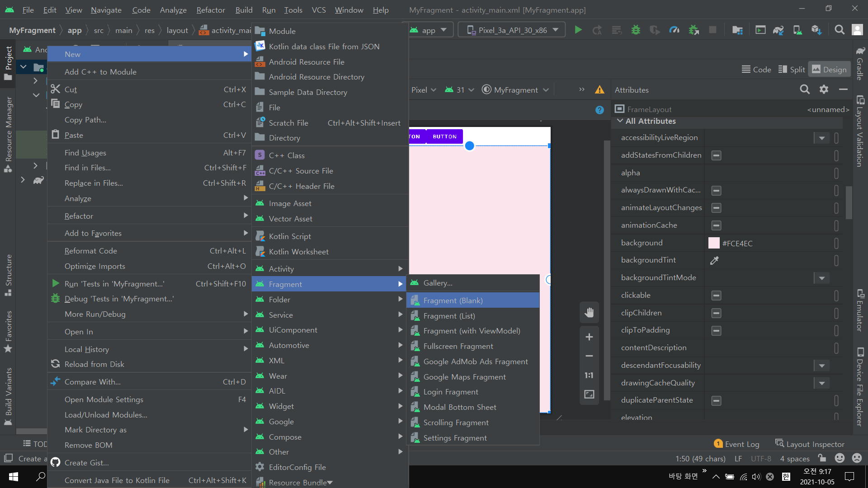868x488 pixels.
Task: Open the Event Log panel
Action: point(736,444)
